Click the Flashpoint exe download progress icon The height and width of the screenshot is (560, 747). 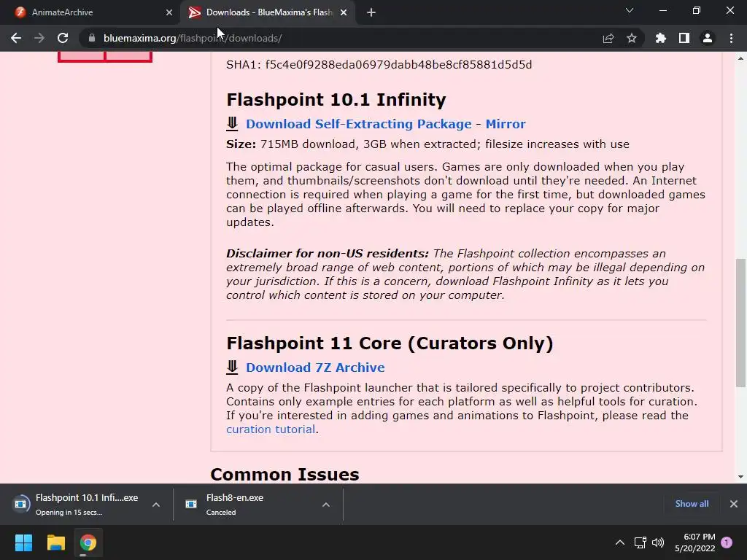point(20,504)
